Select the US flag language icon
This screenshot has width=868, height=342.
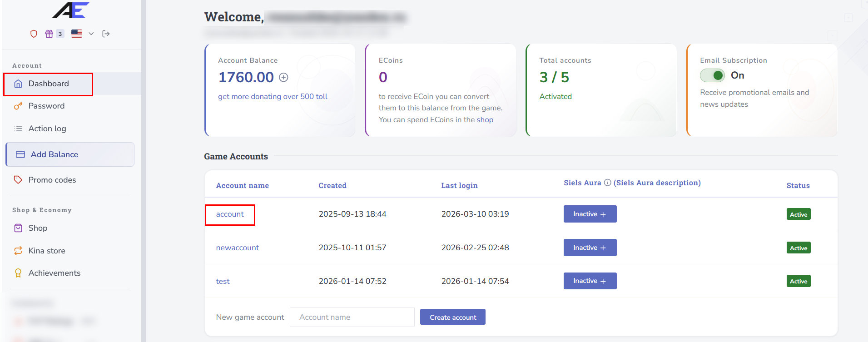coord(77,34)
